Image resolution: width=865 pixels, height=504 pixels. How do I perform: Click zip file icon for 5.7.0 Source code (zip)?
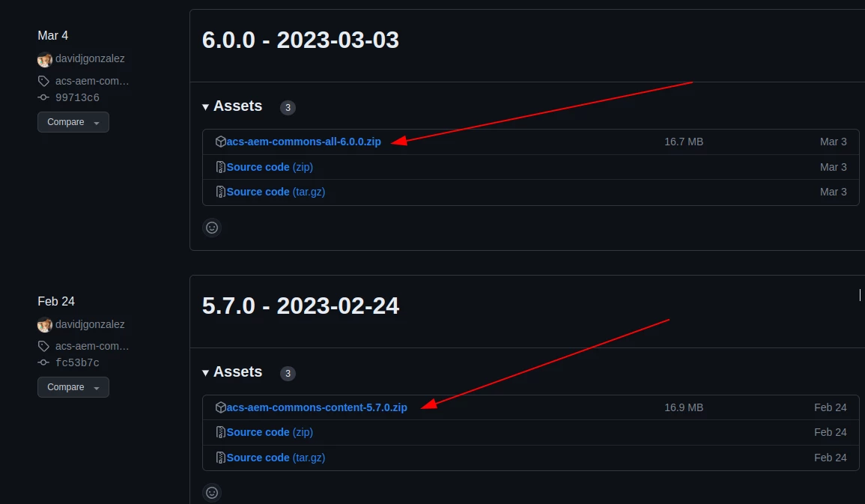tap(221, 432)
